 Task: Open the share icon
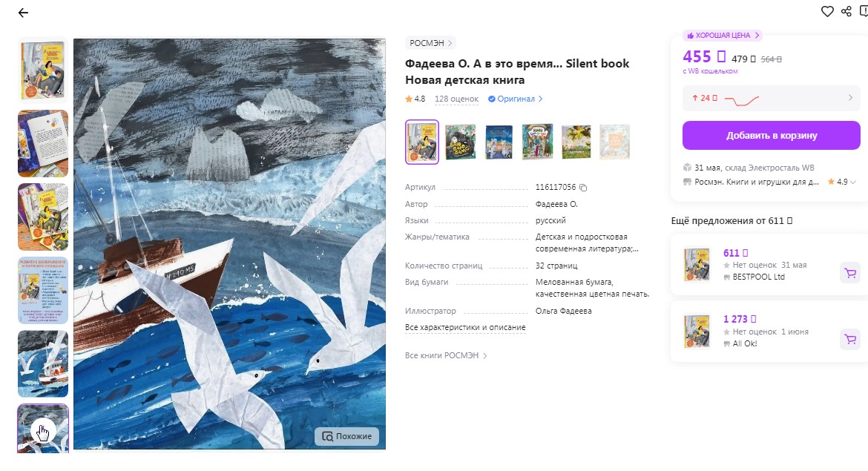point(846,12)
